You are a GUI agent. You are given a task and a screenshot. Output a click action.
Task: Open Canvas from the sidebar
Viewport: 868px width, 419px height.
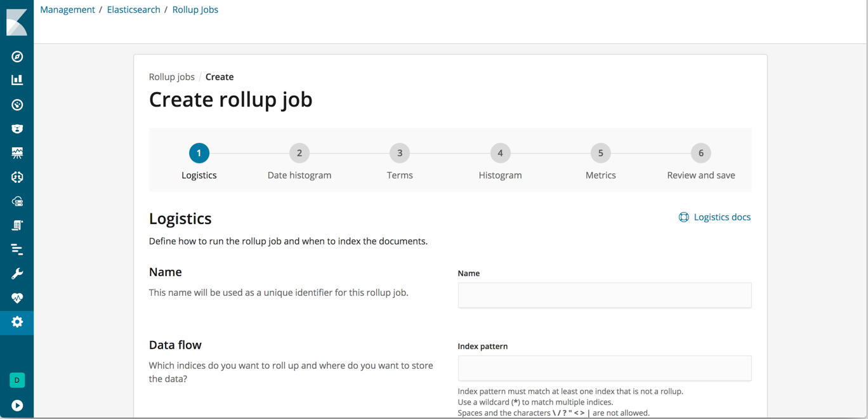17,153
